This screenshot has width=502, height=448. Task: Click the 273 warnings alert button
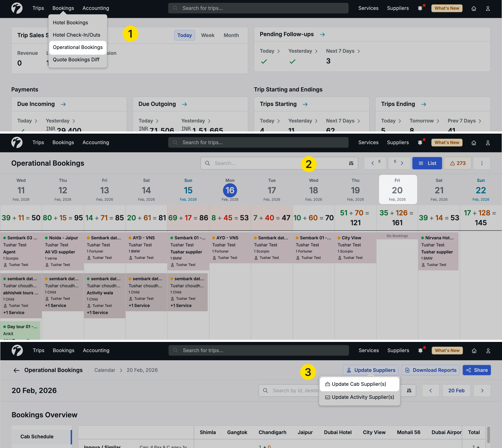point(457,163)
